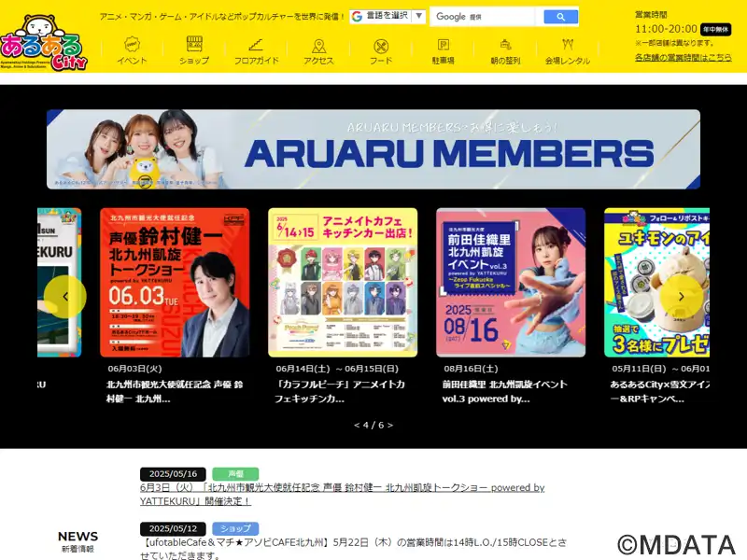Click the carousel page indicator 4 / 6
The height and width of the screenshot is (560, 747).
(x=373, y=426)
